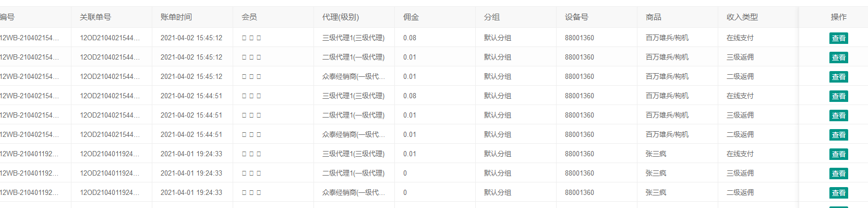
Task: Click 在线支付 in the 19:24:33 row
Action: [x=740, y=154]
